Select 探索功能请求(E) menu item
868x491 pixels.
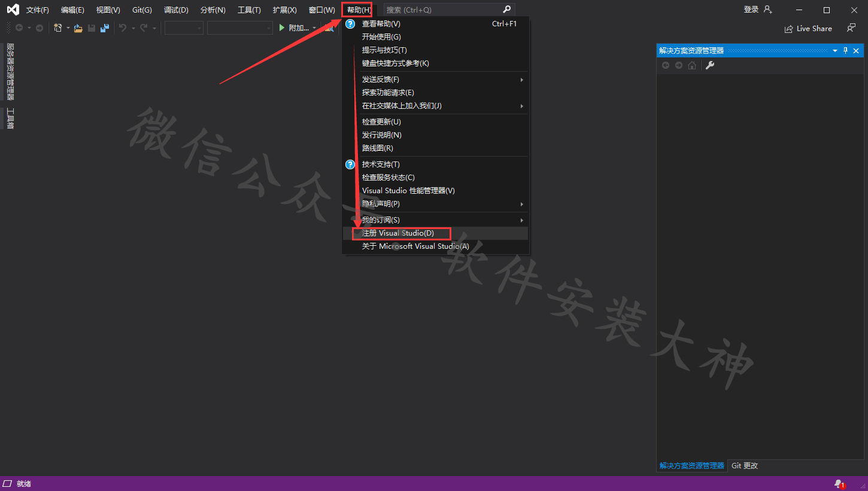[x=435, y=93]
